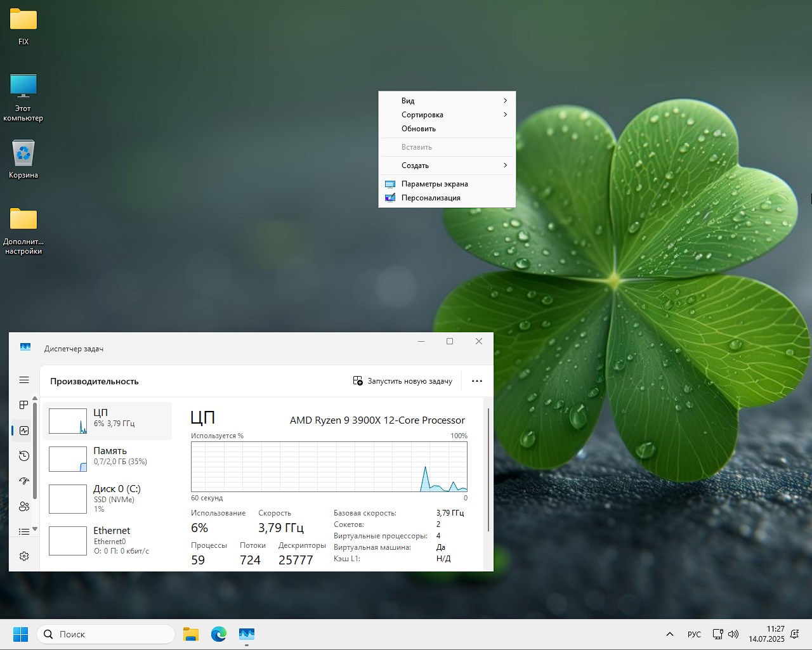Select the ЦП item in performance list
The width and height of the screenshot is (812, 650).
107,421
